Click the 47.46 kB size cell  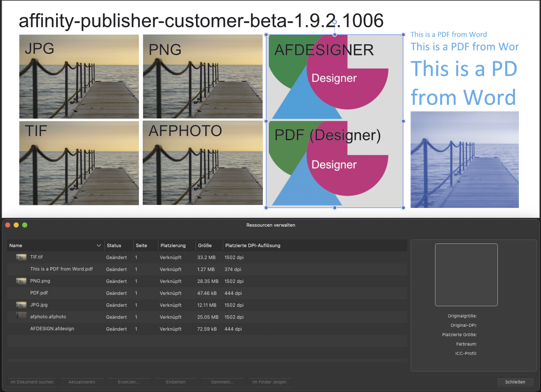[x=207, y=293]
